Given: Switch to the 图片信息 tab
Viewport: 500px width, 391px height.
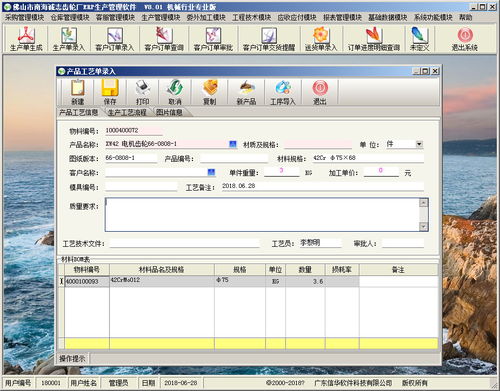Looking at the screenshot, I should point(169,112).
